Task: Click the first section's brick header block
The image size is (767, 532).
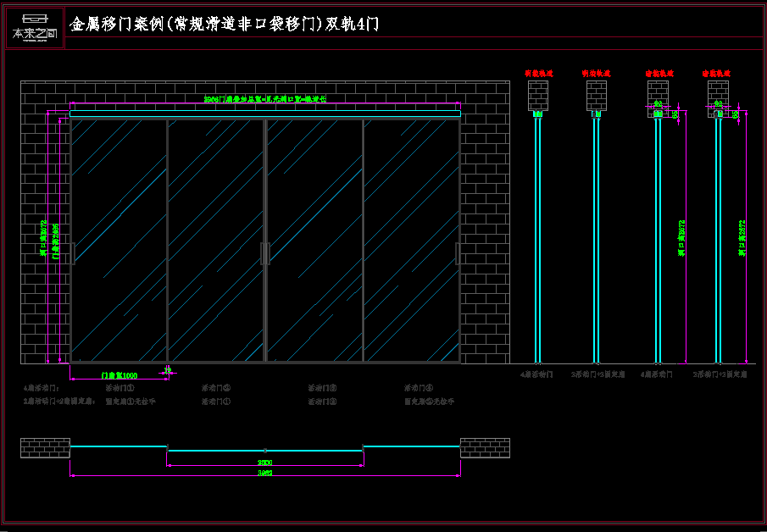Action: point(538,97)
